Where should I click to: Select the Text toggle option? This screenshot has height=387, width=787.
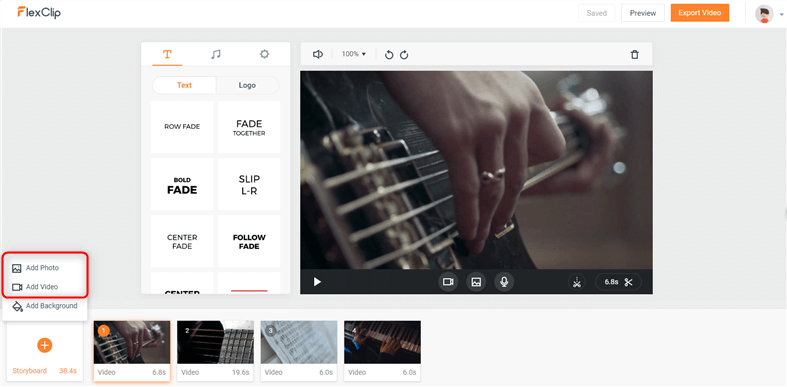click(184, 85)
